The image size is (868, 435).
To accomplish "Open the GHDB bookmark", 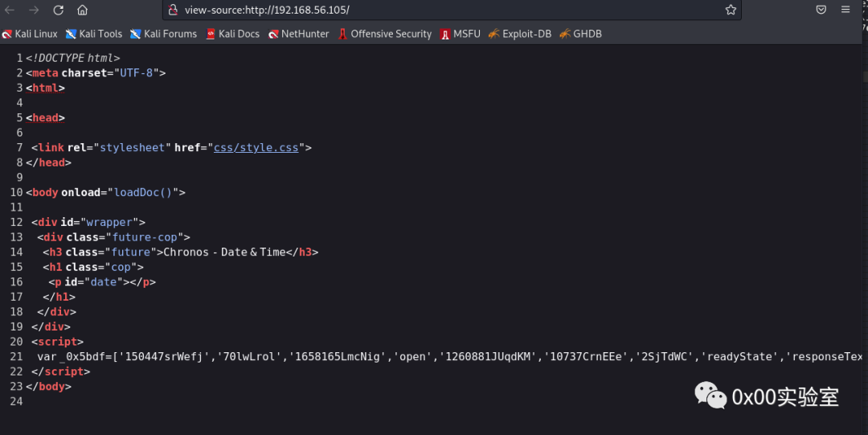I will tap(580, 34).
